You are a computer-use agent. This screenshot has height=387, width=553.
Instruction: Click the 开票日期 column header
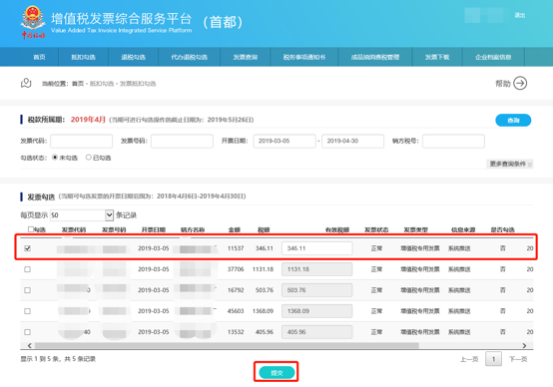pos(153,230)
